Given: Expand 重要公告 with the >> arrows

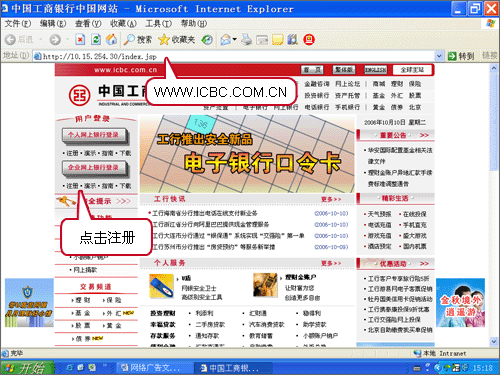Looking at the screenshot, I should 424,135.
